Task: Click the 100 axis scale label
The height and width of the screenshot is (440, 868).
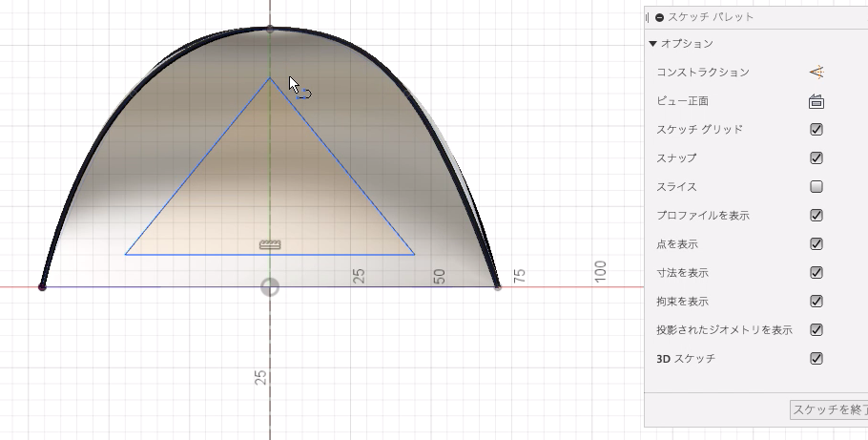Action: pyautogui.click(x=600, y=271)
